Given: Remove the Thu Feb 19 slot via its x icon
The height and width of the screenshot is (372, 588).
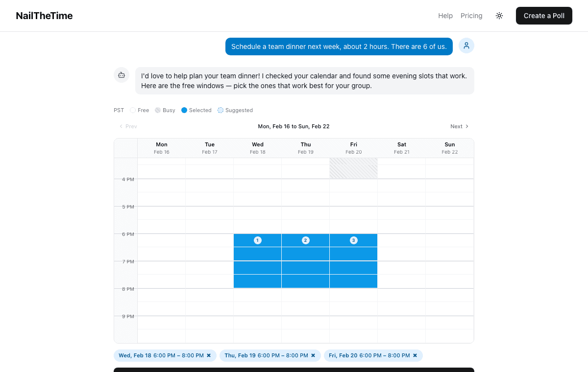Looking at the screenshot, I should tap(313, 355).
